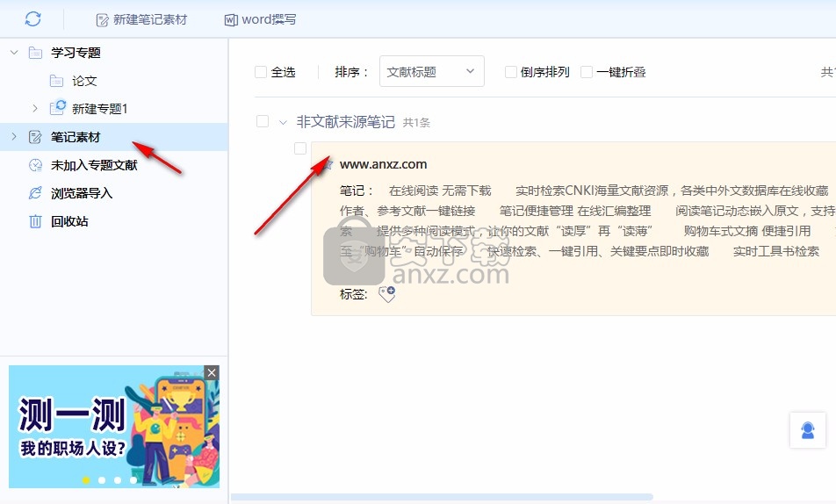Click the 浏览器导入 icon

coord(35,193)
